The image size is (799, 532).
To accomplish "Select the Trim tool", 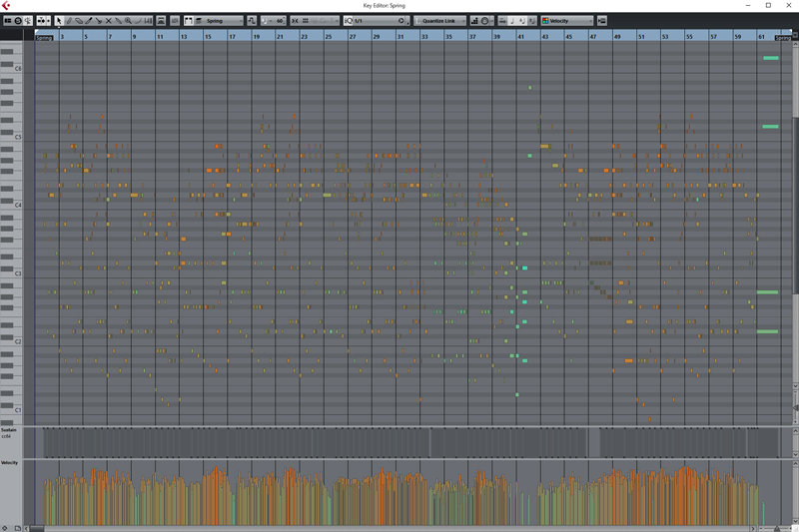I will tap(89, 21).
